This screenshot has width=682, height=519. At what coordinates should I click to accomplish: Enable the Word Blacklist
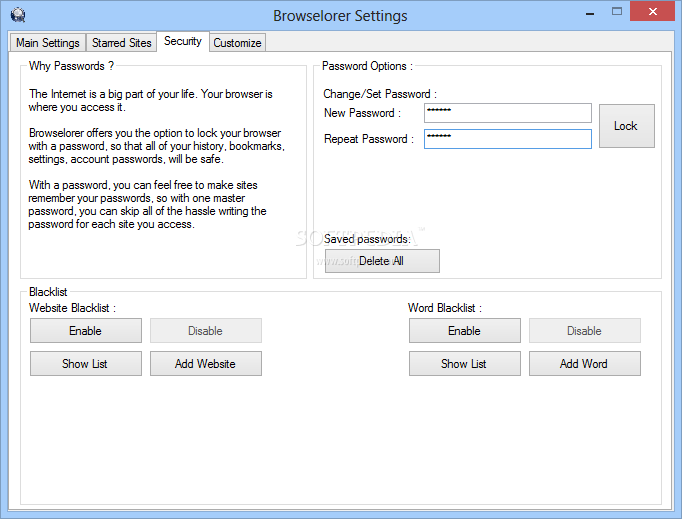pyautogui.click(x=465, y=331)
